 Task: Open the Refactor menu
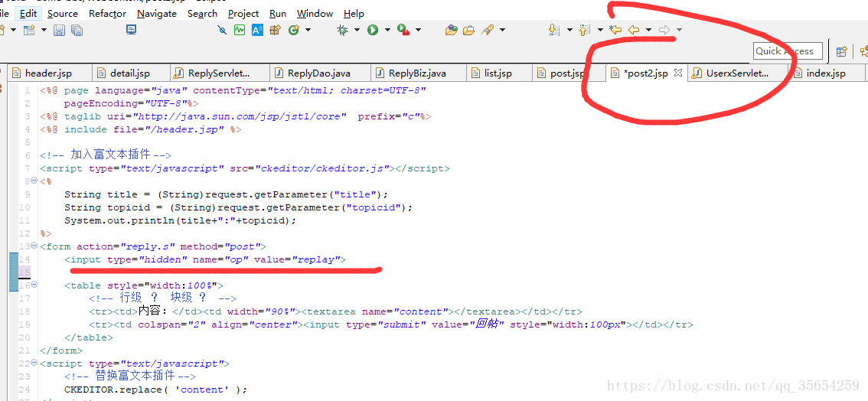pos(107,13)
